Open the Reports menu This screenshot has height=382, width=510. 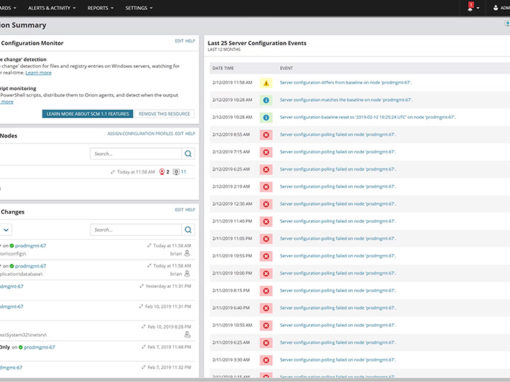(x=100, y=8)
